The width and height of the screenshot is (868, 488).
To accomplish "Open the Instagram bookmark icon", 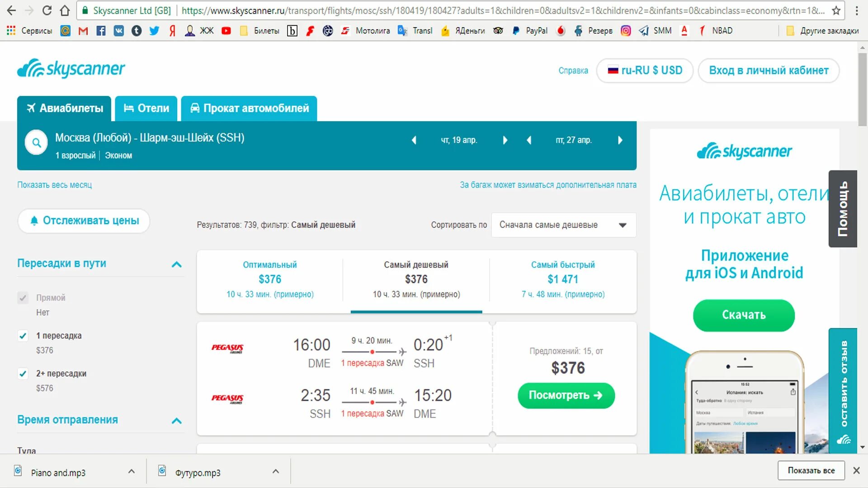I will click(626, 31).
